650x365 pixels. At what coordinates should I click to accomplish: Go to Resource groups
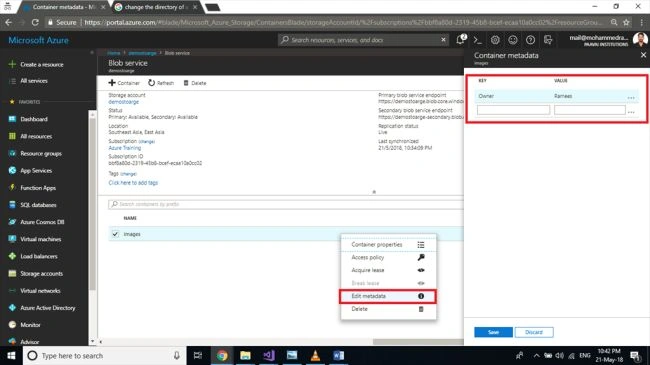[x=41, y=153]
